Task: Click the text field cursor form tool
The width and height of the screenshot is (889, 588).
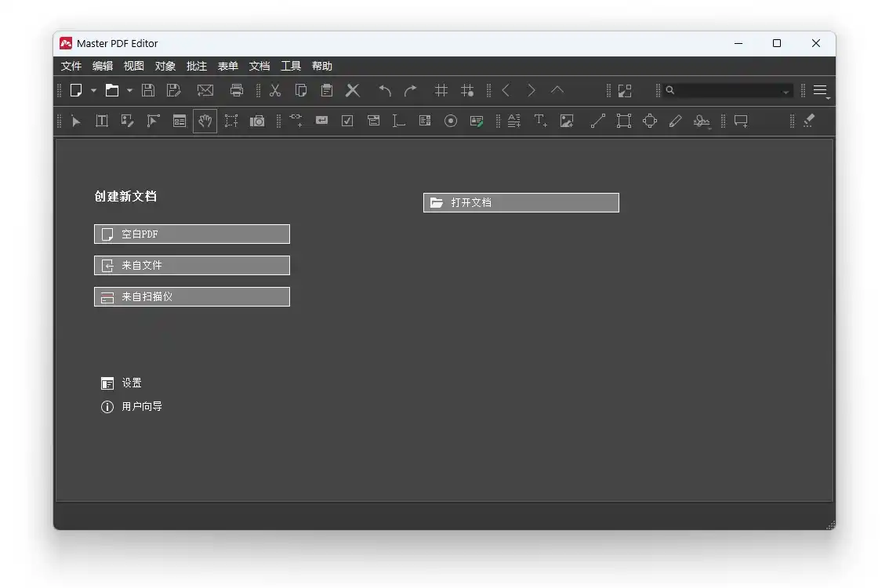Action: click(398, 121)
